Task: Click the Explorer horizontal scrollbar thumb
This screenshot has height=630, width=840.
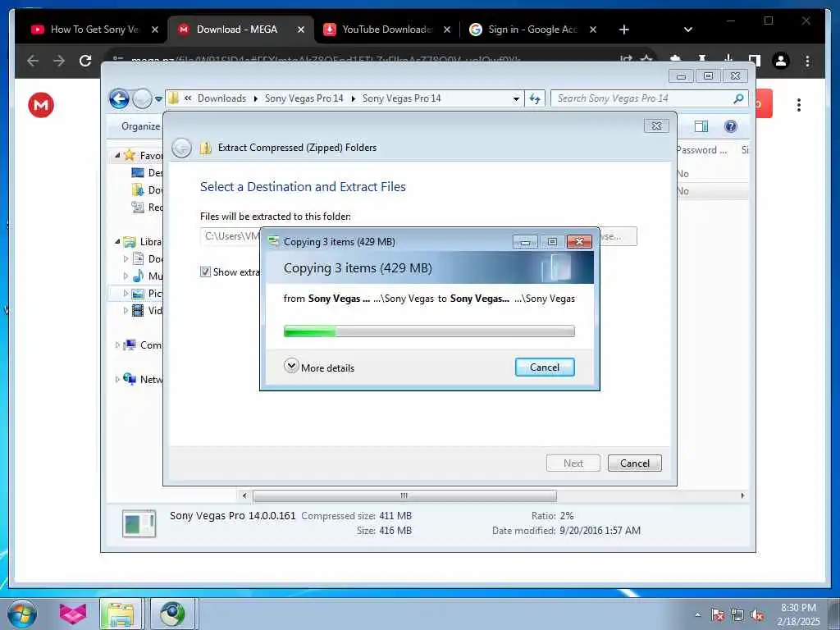Action: click(x=404, y=495)
